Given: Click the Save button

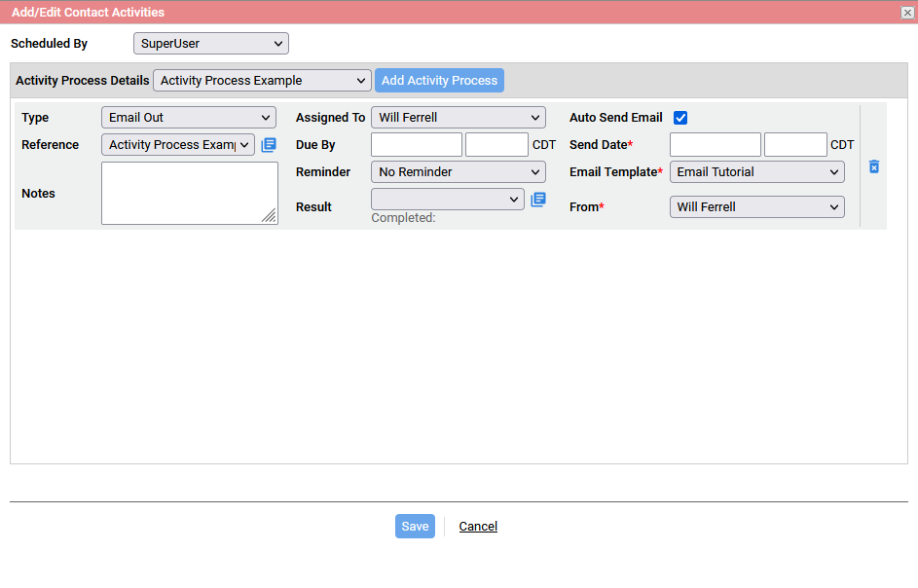Looking at the screenshot, I should coord(415,526).
